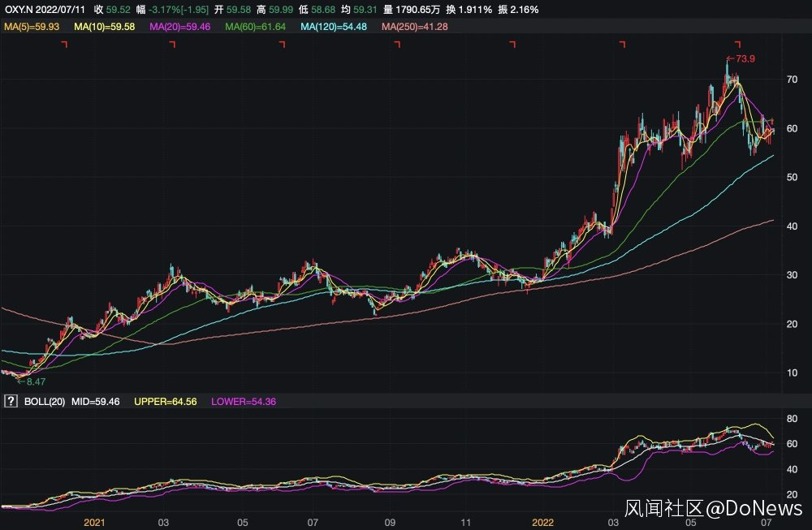Image resolution: width=812 pixels, height=530 pixels.
Task: Click the OXY.N ticker symbol
Action: click(x=19, y=10)
